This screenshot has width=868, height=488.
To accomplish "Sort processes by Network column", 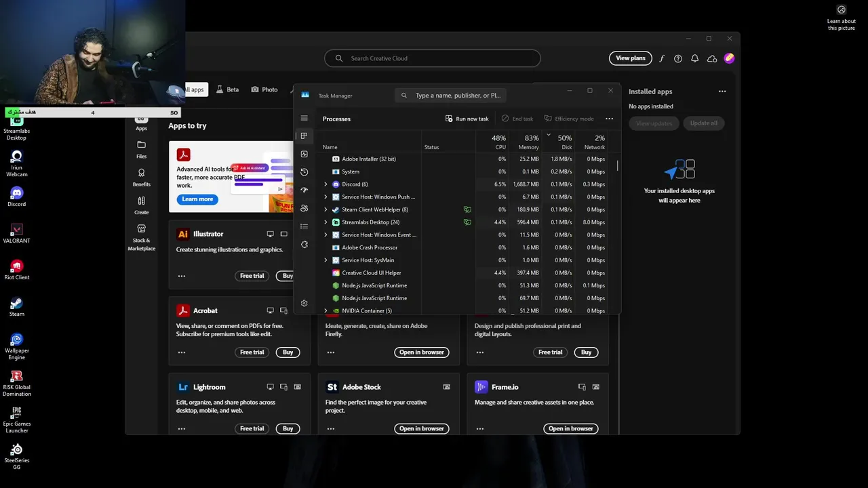I will [594, 142].
